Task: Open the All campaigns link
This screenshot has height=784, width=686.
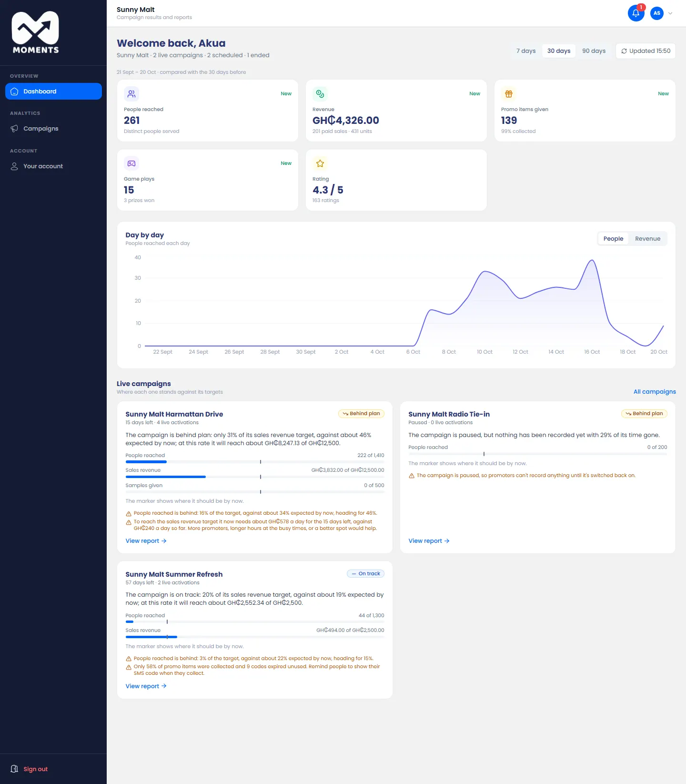Action: [655, 392]
